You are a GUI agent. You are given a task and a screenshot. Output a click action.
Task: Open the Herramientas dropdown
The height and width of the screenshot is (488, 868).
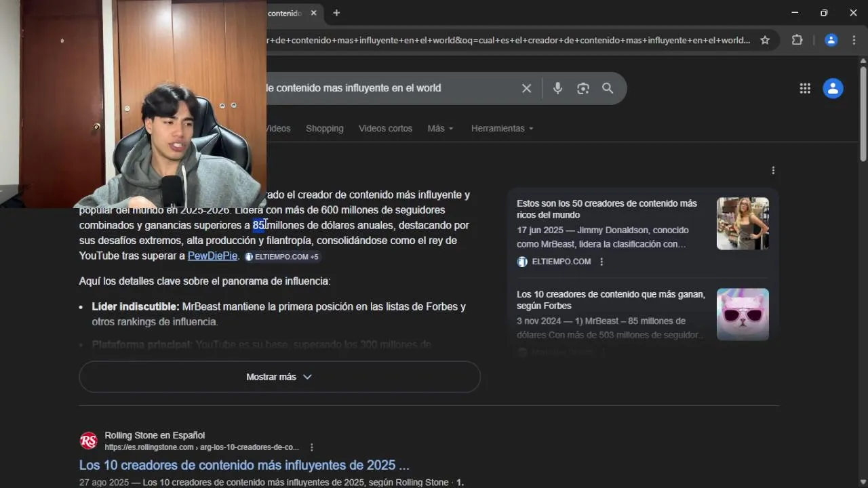pyautogui.click(x=502, y=128)
